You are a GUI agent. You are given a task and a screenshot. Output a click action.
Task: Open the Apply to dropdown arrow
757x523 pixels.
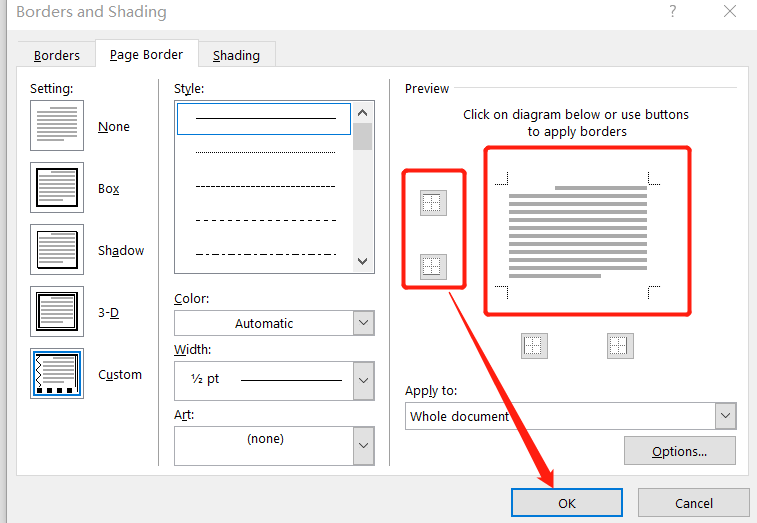[x=725, y=416]
